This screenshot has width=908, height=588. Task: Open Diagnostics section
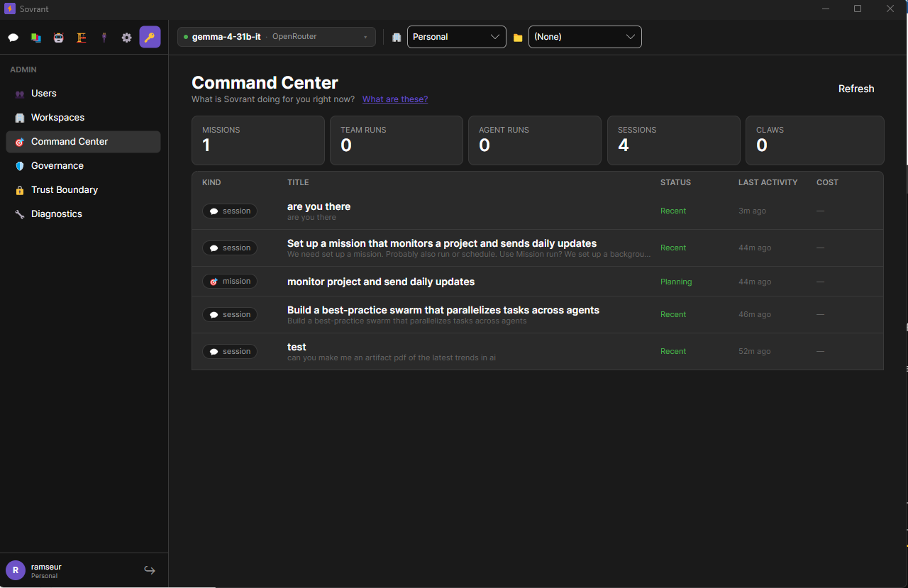(83, 214)
